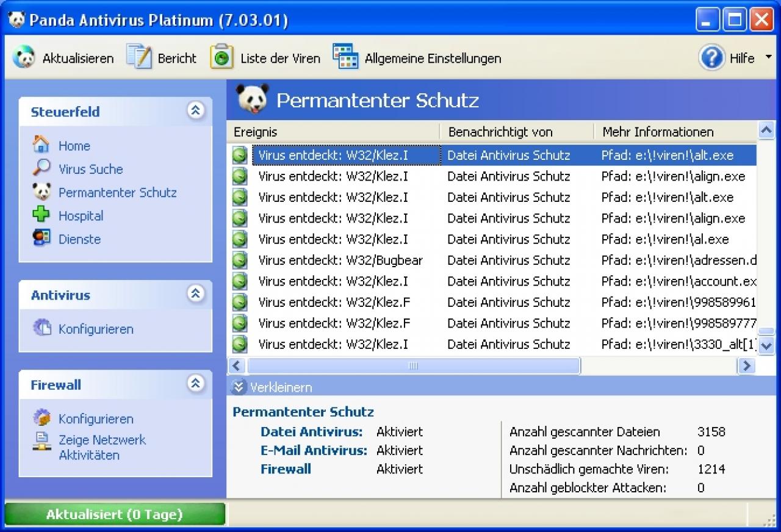Image resolution: width=781 pixels, height=532 pixels.
Task: Open the Hospital link
Action: [x=81, y=216]
